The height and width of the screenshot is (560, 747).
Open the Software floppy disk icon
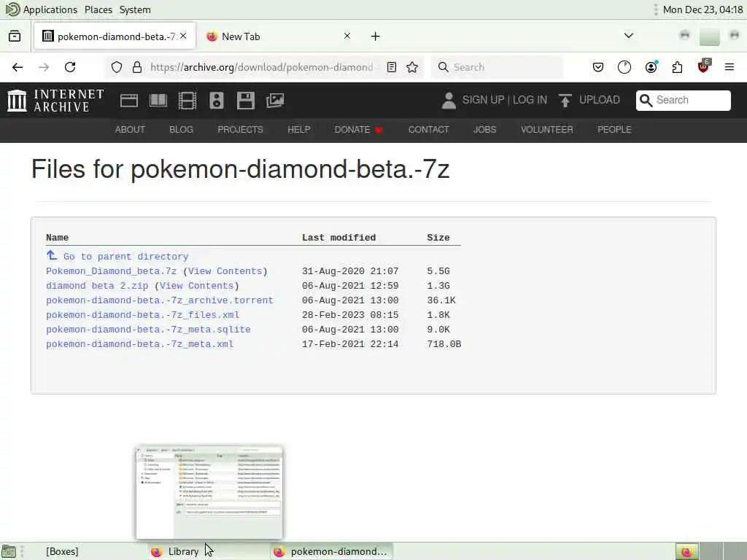pyautogui.click(x=246, y=101)
